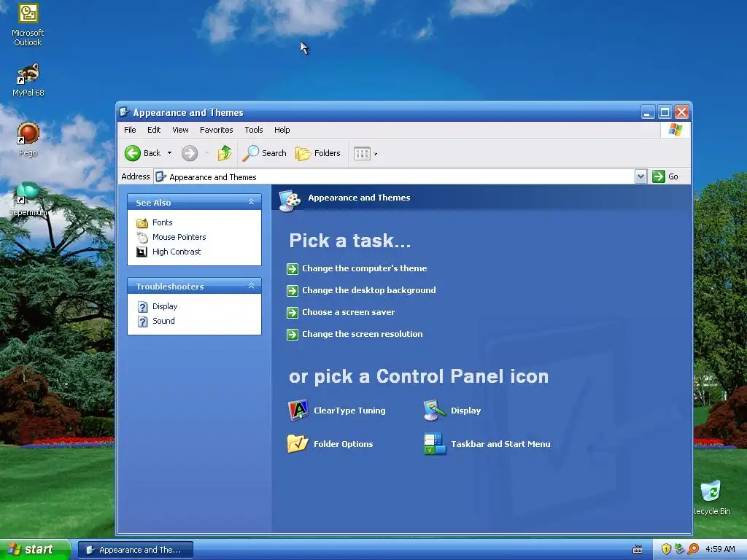Open Mouse Pointers settings

[179, 237]
